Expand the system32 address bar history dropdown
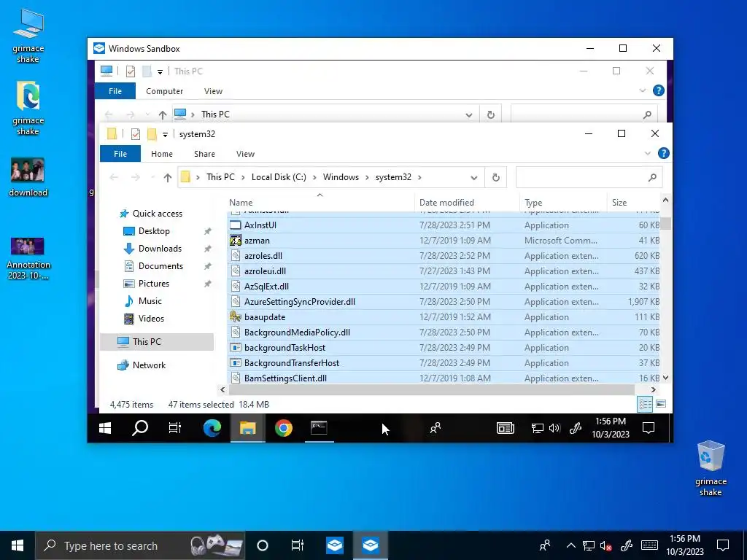Viewport: 747px width, 560px height. coord(473,178)
